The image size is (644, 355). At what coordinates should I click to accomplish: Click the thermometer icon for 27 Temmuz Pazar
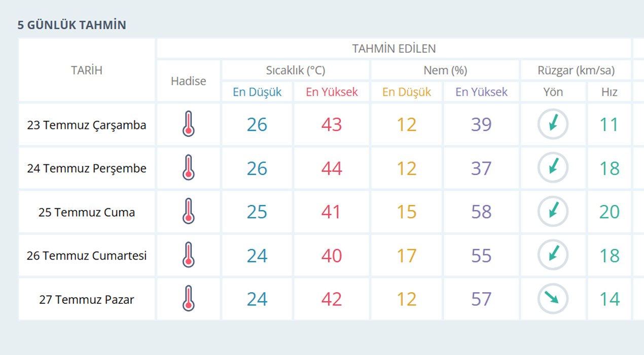189,299
